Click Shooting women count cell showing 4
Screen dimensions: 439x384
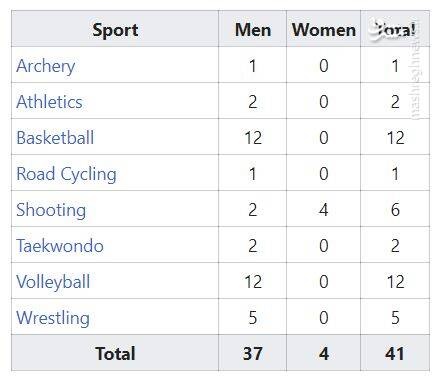(323, 210)
